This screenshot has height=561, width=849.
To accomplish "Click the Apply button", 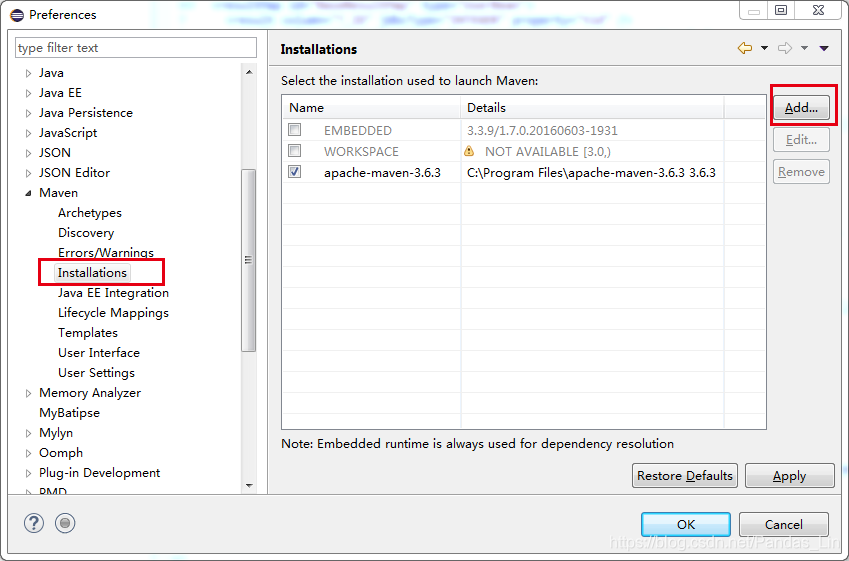I will tap(789, 475).
